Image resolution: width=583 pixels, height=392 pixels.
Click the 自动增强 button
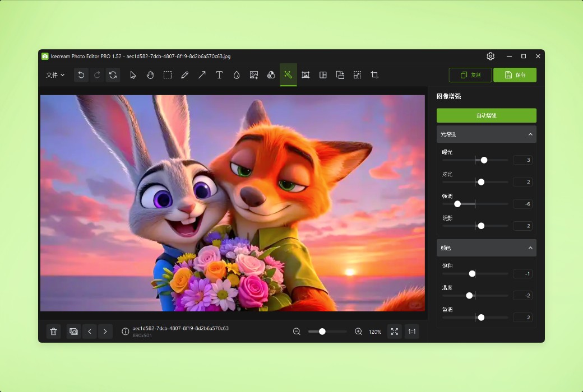pyautogui.click(x=486, y=115)
